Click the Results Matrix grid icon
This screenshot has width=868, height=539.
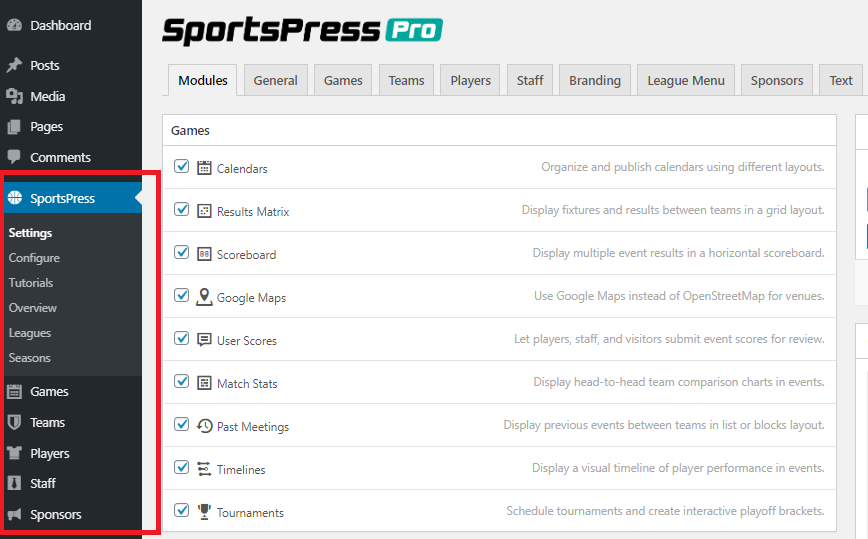pos(204,211)
